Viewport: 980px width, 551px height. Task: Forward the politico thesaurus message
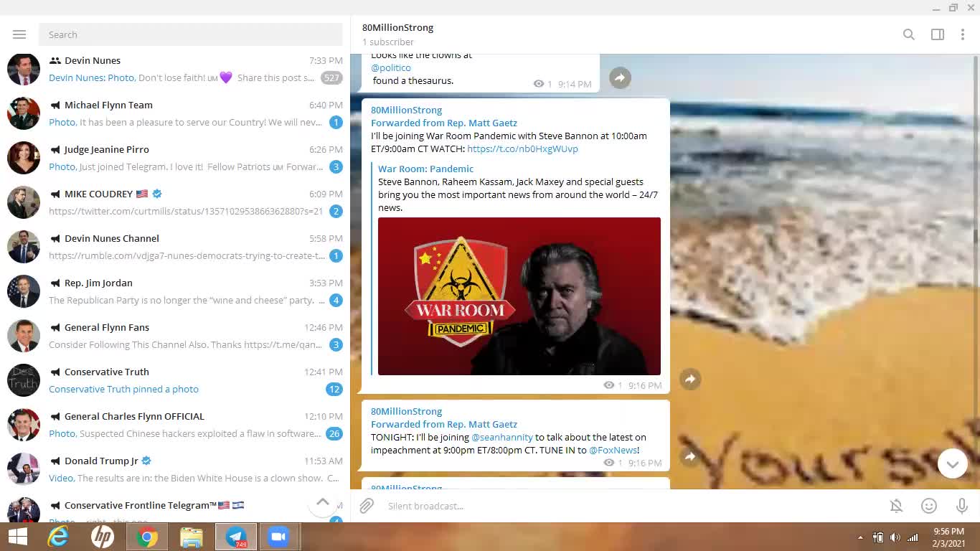(621, 77)
